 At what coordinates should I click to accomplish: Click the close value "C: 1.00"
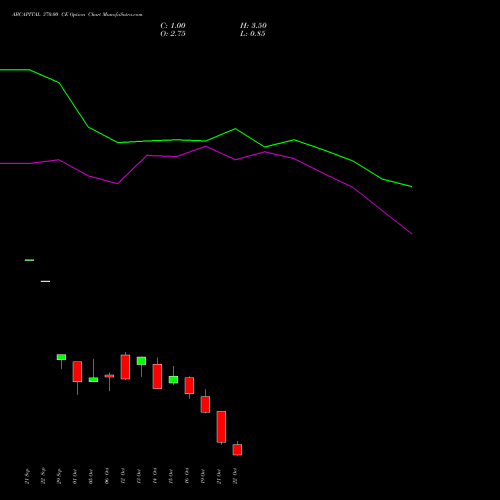(173, 26)
